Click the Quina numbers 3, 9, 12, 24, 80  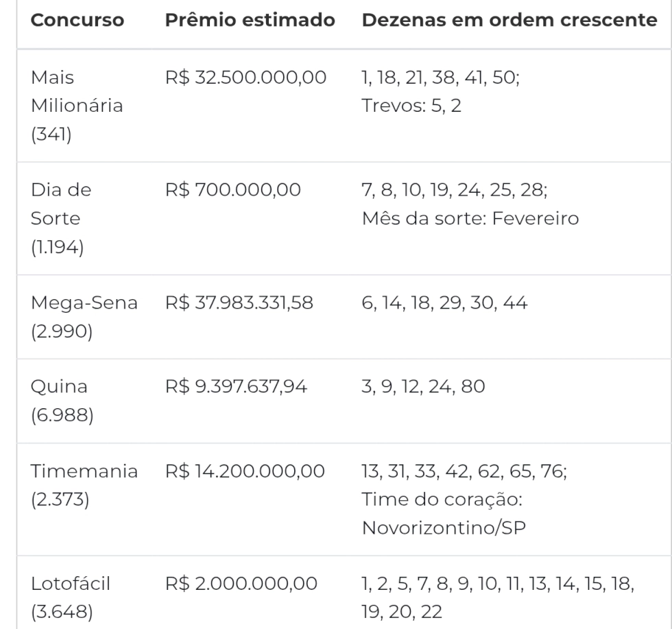tap(424, 387)
